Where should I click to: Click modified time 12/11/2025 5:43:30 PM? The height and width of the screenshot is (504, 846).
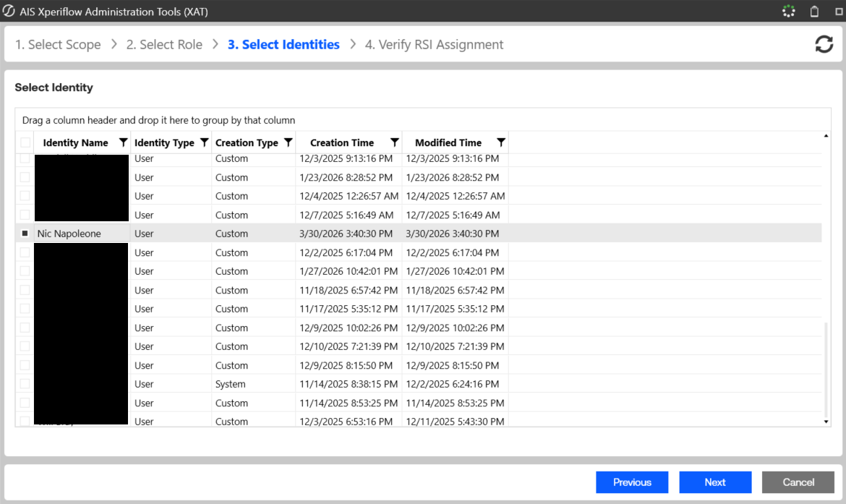pos(455,422)
